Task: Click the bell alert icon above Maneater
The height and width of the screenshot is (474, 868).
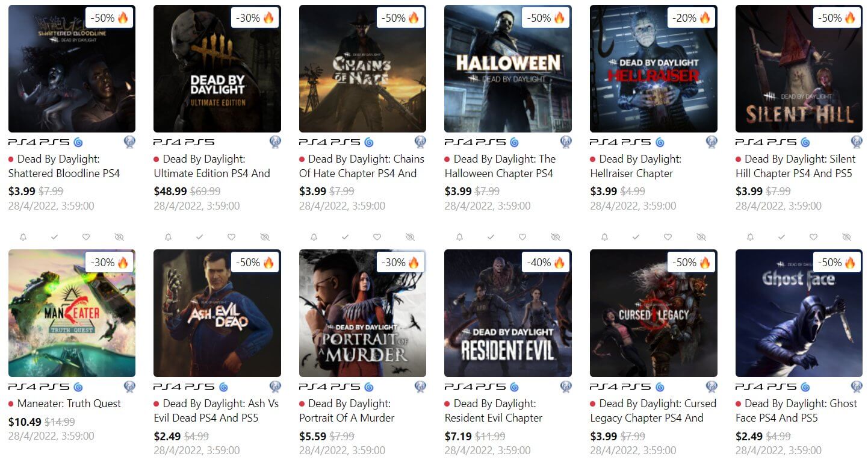Action: (x=23, y=237)
